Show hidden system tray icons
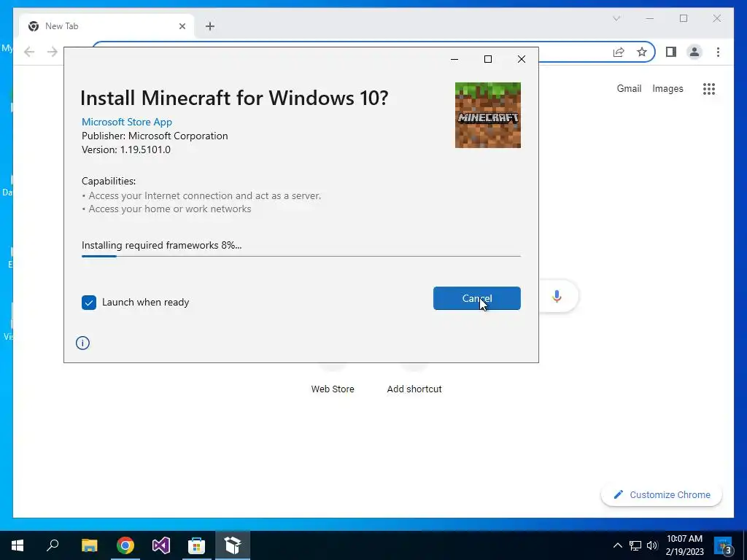 617,545
